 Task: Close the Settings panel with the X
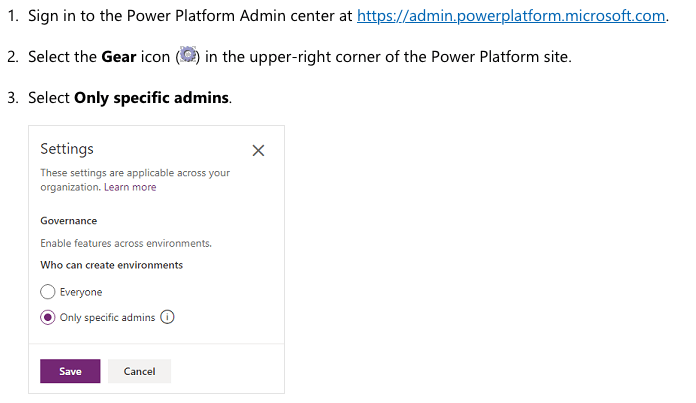click(258, 151)
